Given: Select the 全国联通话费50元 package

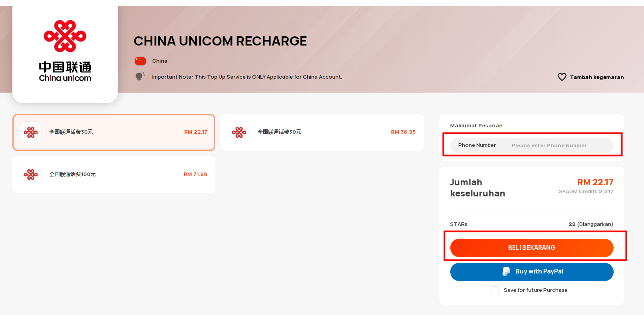Looking at the screenshot, I should (322, 132).
